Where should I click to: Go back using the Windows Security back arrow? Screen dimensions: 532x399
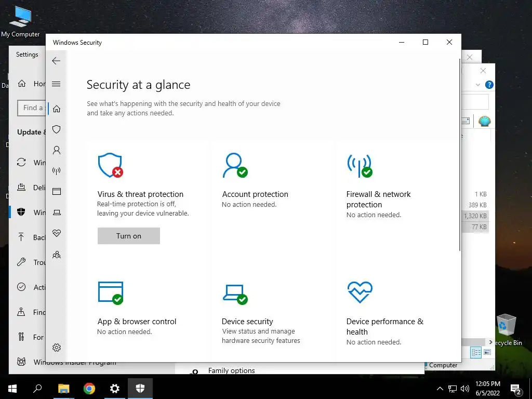tap(56, 61)
